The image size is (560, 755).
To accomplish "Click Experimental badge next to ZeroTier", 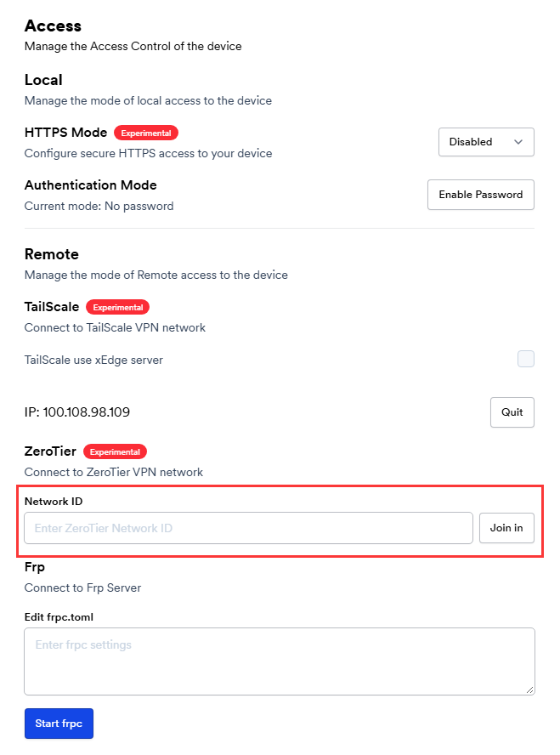I will (x=115, y=451).
